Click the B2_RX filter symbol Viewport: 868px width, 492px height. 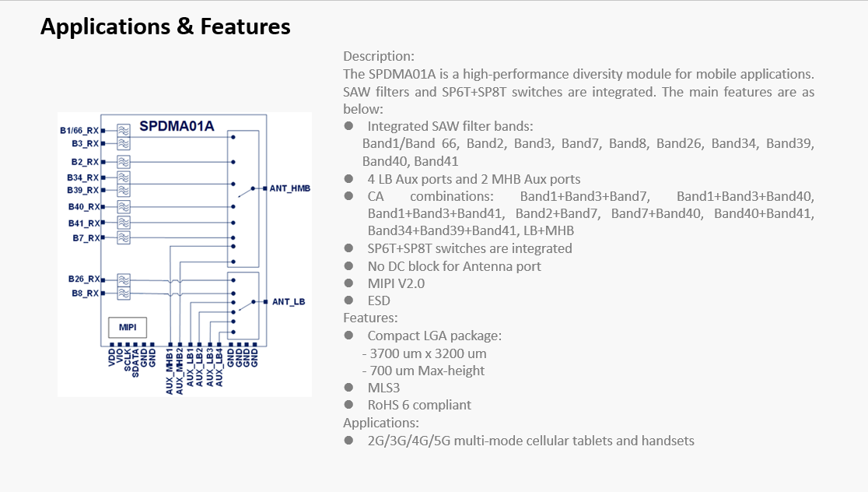pos(123,162)
